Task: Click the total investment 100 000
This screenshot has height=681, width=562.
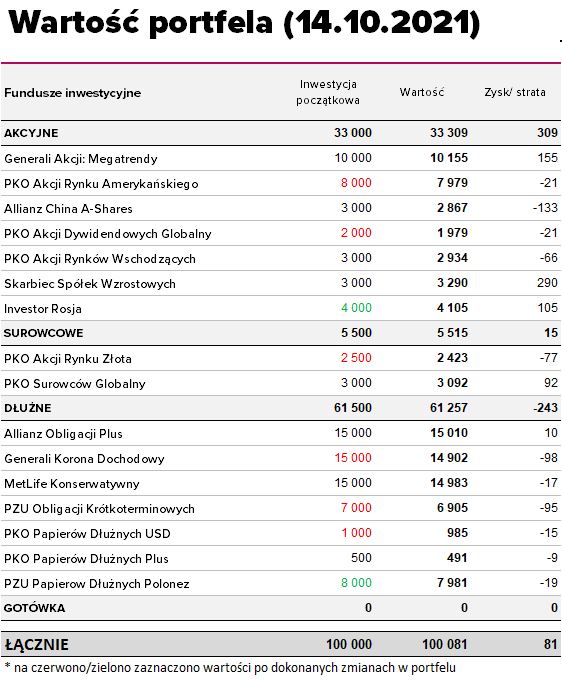Action: coord(349,645)
